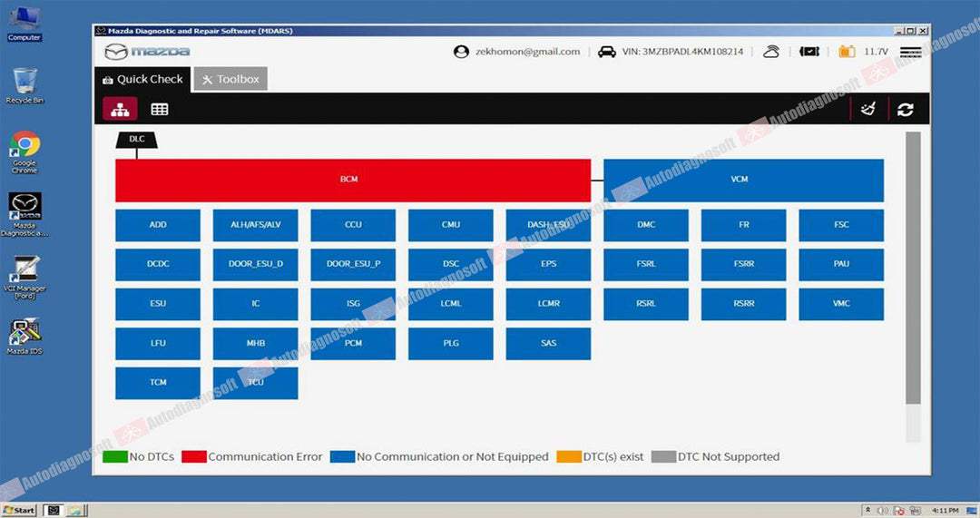Image resolution: width=980 pixels, height=518 pixels.
Task: Click the VIN number text
Action: click(682, 52)
